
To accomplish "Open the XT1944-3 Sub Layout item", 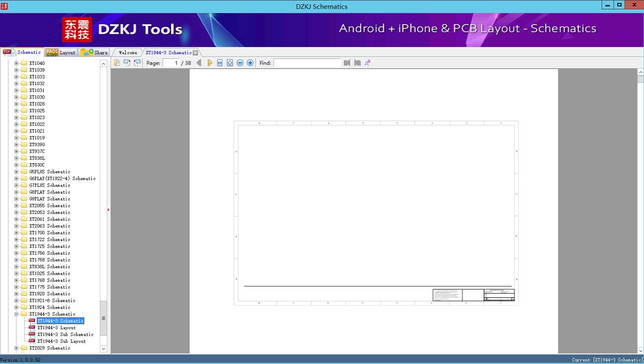I will tap(61, 341).
